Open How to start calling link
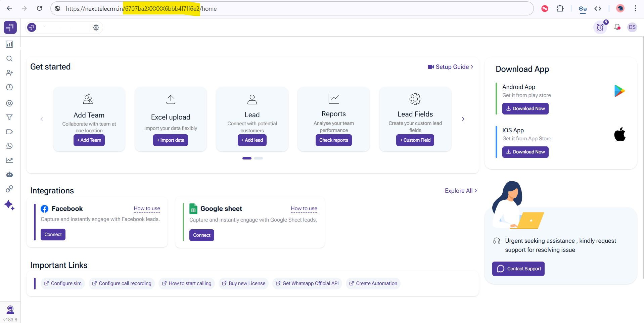The image size is (644, 323). 187,283
